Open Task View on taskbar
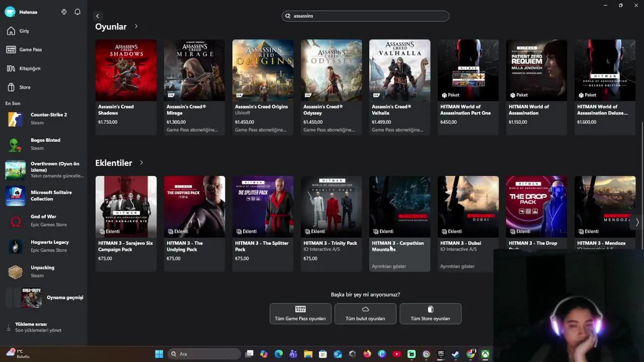This screenshot has height=362, width=644. pos(249,354)
